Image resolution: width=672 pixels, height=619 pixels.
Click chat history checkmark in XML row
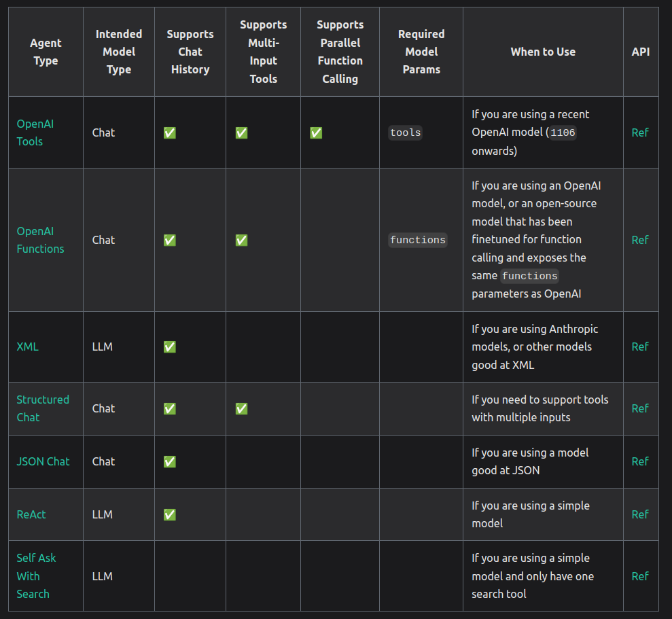[x=170, y=347]
